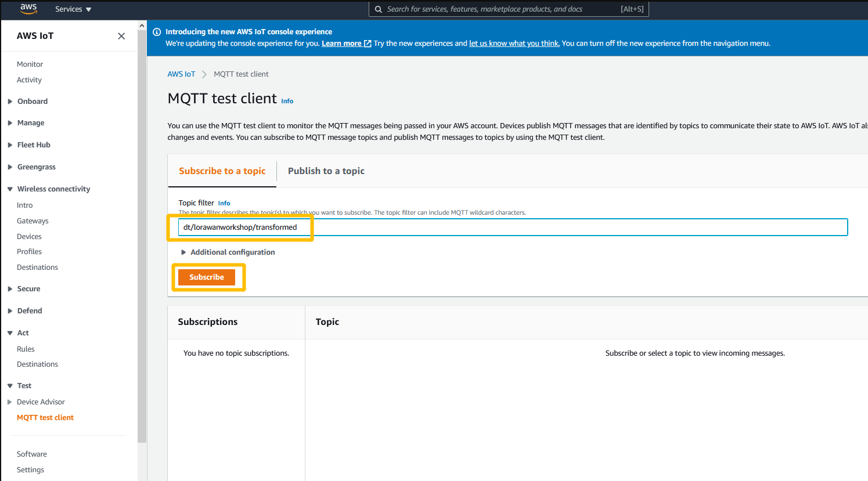868x481 pixels.
Task: Expand the Greengrass section
Action: click(10, 167)
